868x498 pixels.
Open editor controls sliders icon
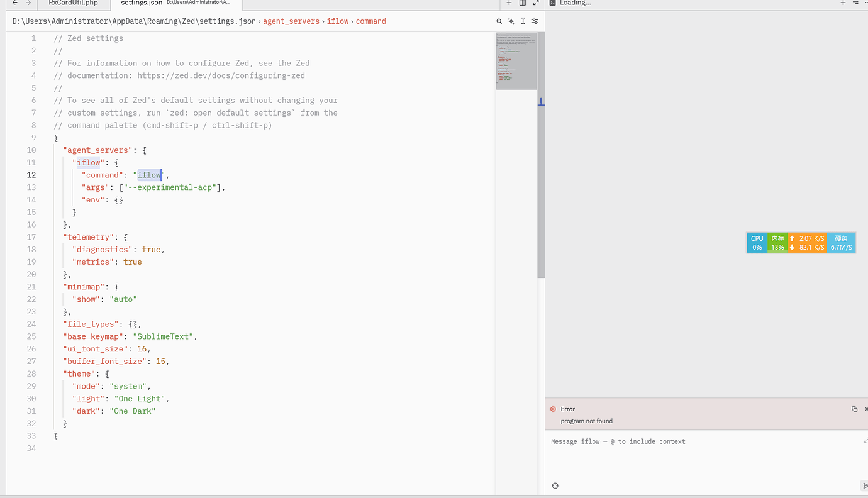tap(535, 21)
